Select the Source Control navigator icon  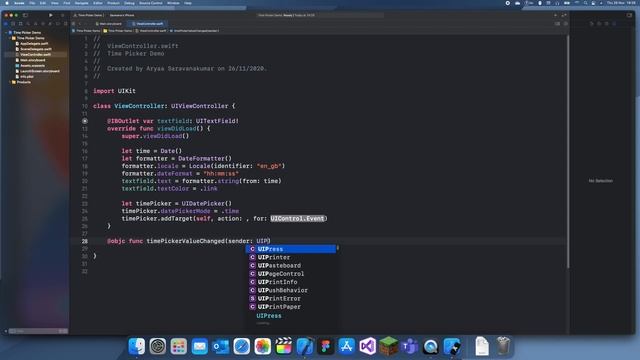click(13, 24)
